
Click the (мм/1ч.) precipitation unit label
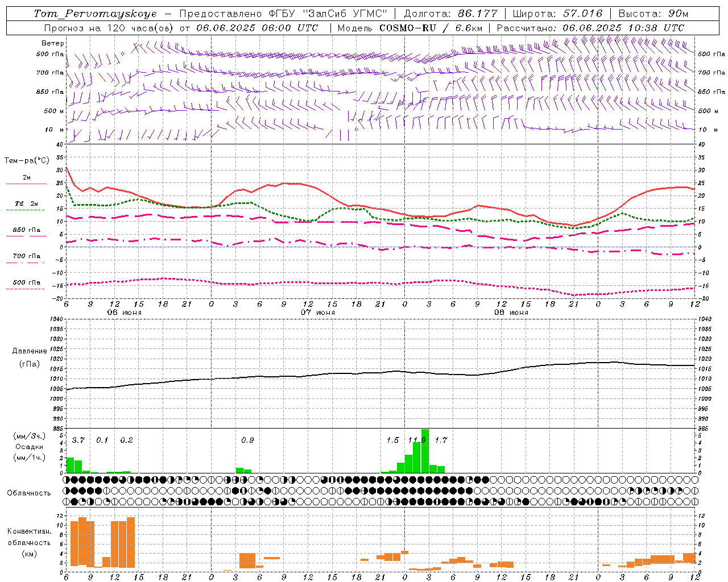tap(28, 458)
